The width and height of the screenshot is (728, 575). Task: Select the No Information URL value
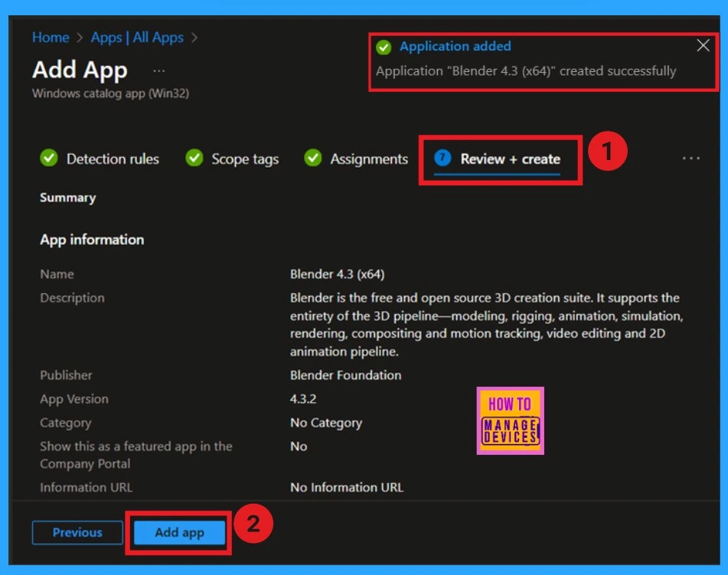346,487
